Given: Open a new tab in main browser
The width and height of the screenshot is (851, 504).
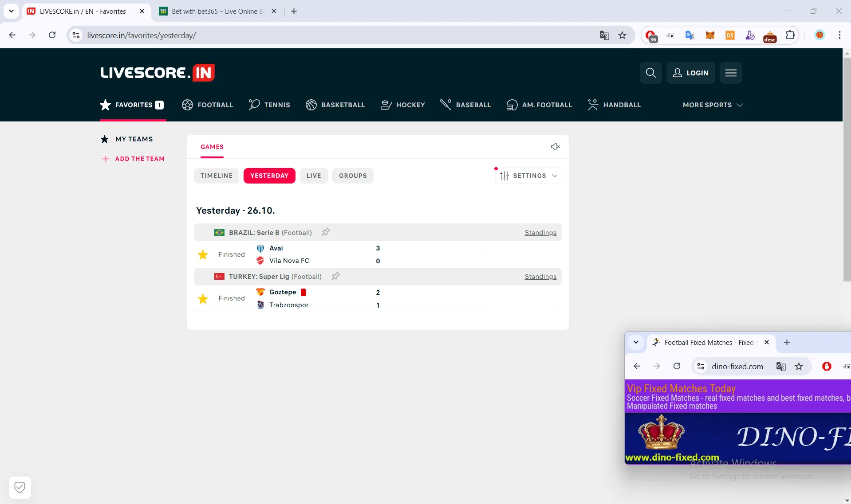Looking at the screenshot, I should click(294, 11).
